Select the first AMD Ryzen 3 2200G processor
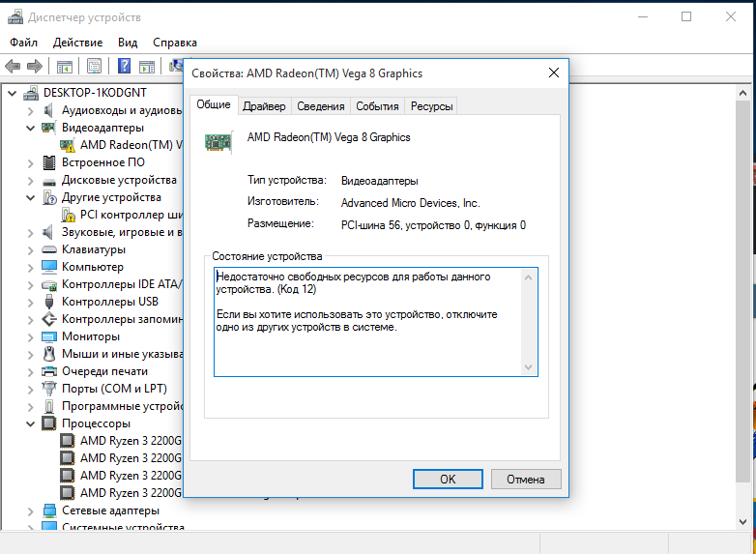This screenshot has width=756, height=554. [x=130, y=441]
